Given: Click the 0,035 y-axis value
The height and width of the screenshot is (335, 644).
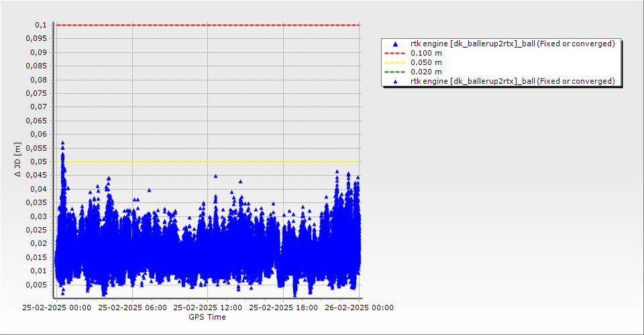Looking at the screenshot, I should click(x=36, y=203).
